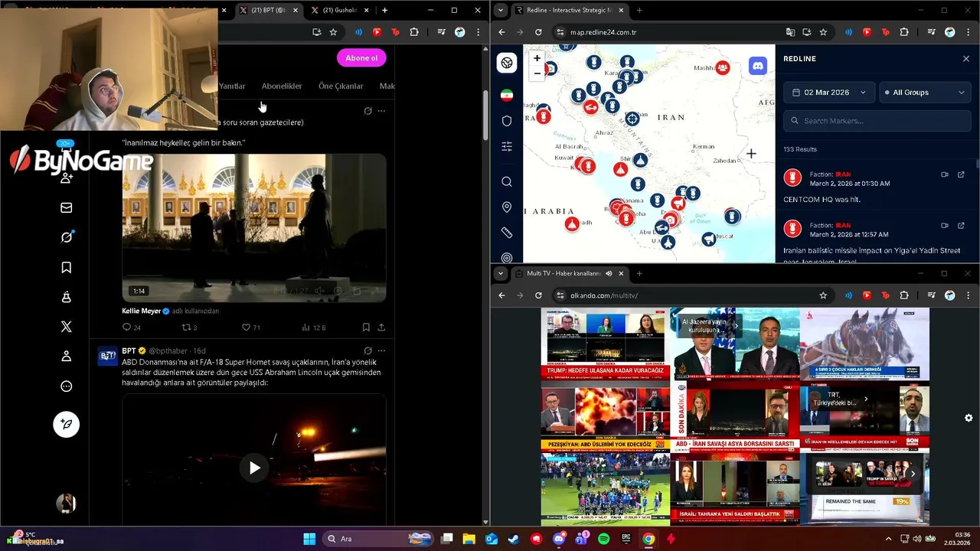Expand the All Groups dropdown

926,92
